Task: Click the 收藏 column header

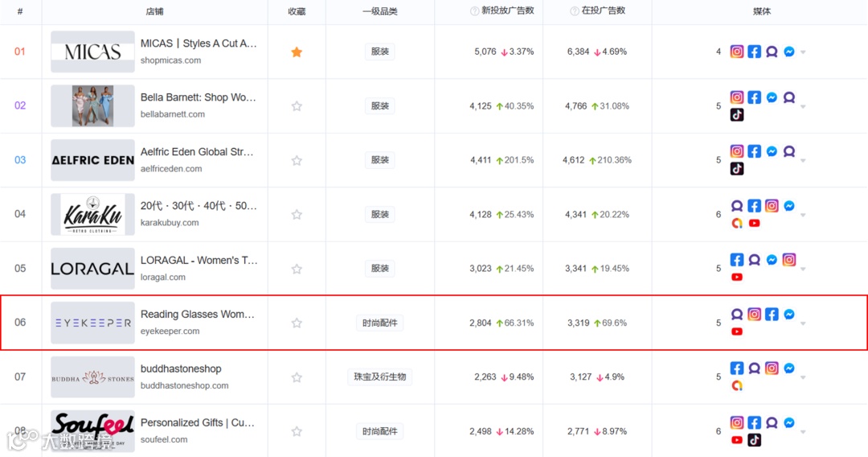Action: pos(297,11)
